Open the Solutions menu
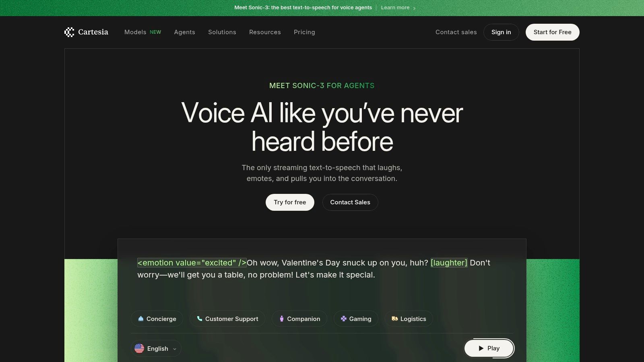 (222, 32)
